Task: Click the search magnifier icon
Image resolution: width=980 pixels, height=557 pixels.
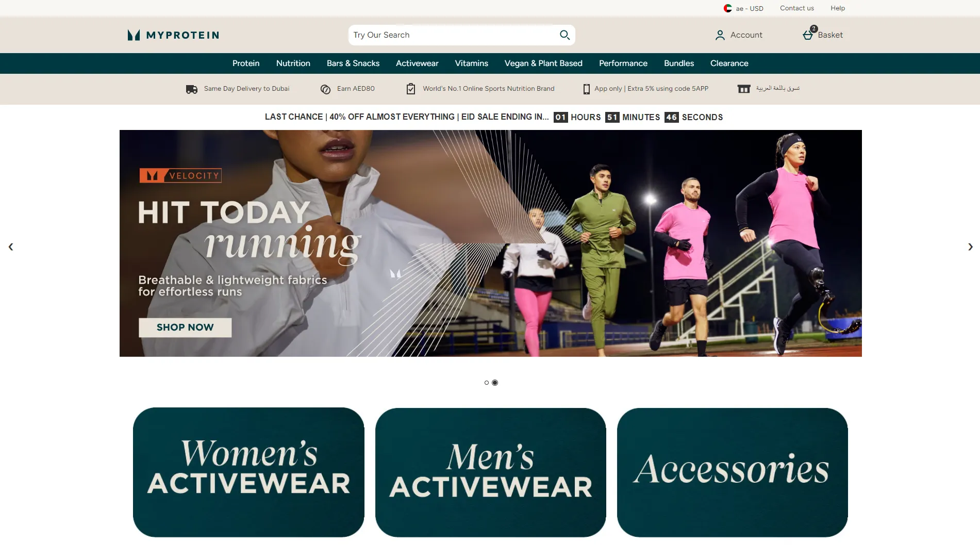Action: pos(564,35)
